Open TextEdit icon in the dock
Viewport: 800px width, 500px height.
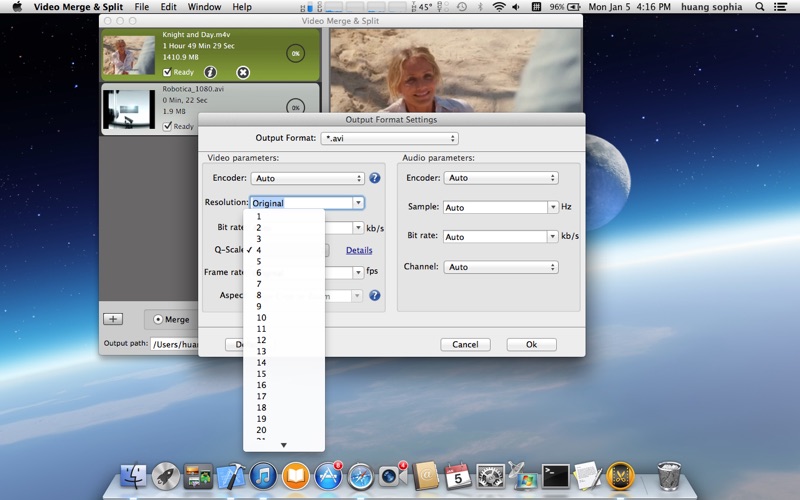pos(587,476)
